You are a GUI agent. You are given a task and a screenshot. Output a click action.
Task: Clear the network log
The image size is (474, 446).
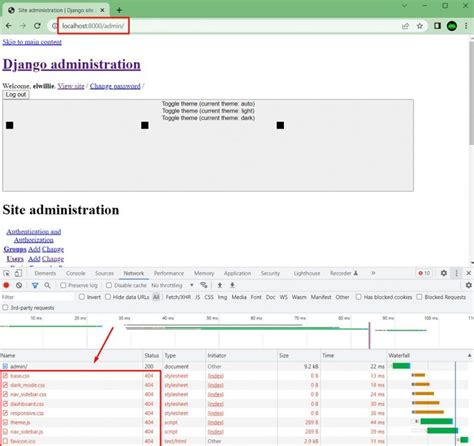[x=19, y=285]
